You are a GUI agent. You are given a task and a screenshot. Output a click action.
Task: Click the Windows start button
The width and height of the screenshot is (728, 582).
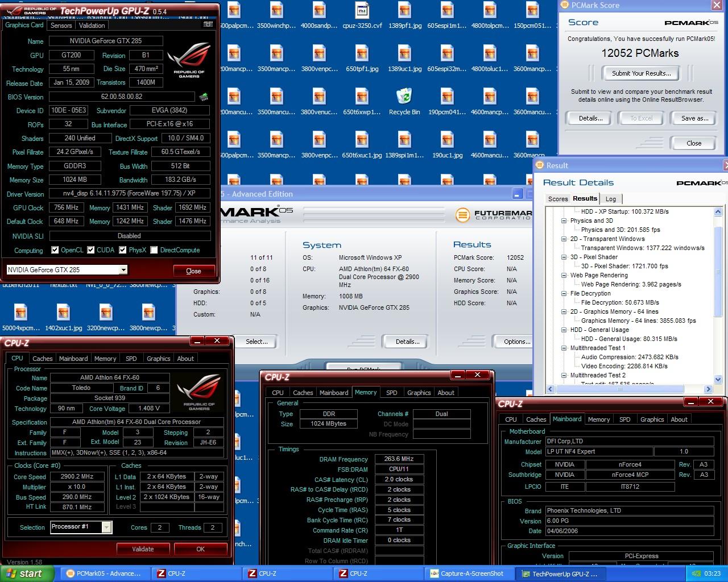coord(27,573)
